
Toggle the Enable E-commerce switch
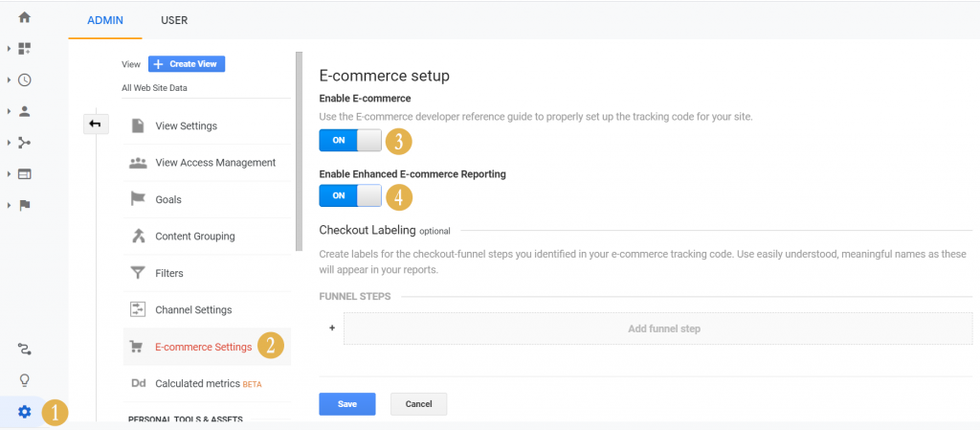pyautogui.click(x=350, y=141)
